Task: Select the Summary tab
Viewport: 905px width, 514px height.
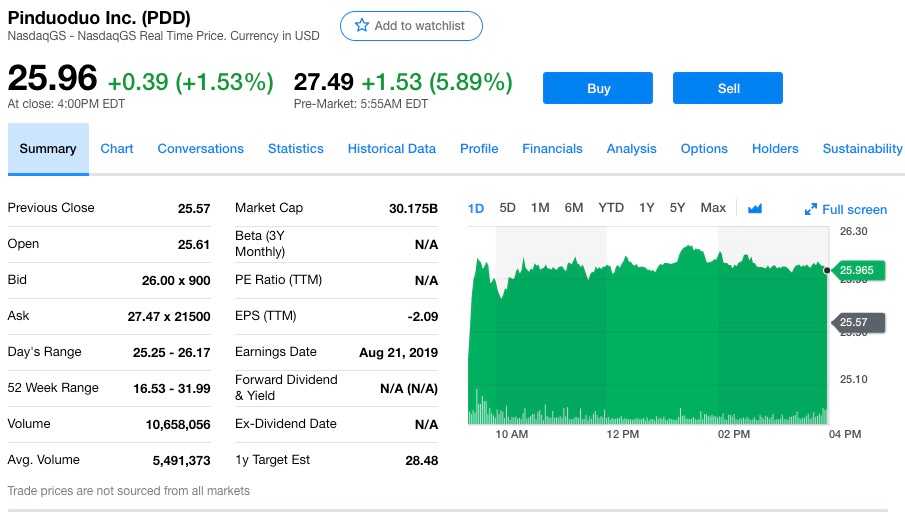Action: pyautogui.click(x=48, y=149)
